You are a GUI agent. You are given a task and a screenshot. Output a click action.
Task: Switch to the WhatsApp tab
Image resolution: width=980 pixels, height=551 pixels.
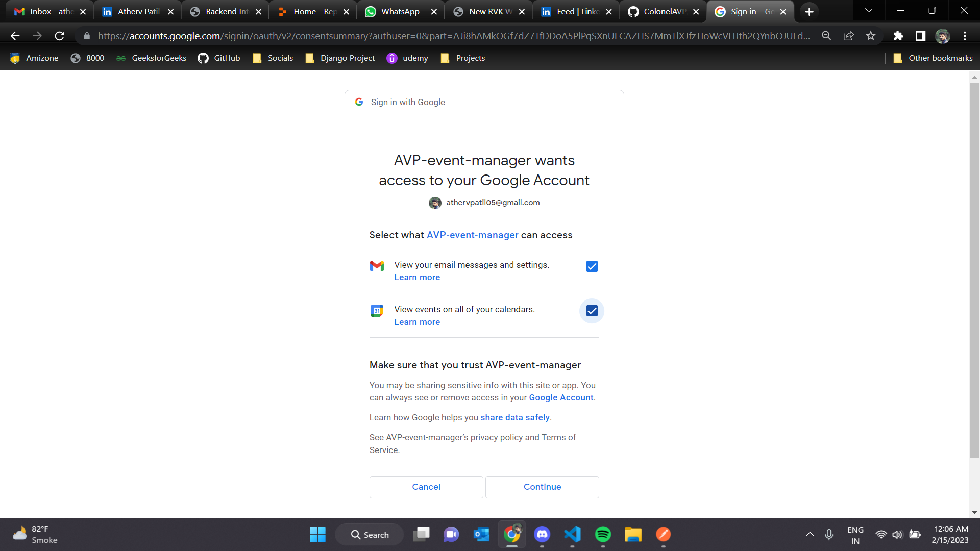click(400, 11)
